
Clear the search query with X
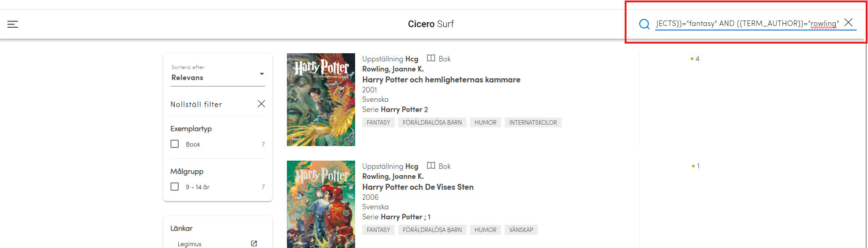point(848,22)
